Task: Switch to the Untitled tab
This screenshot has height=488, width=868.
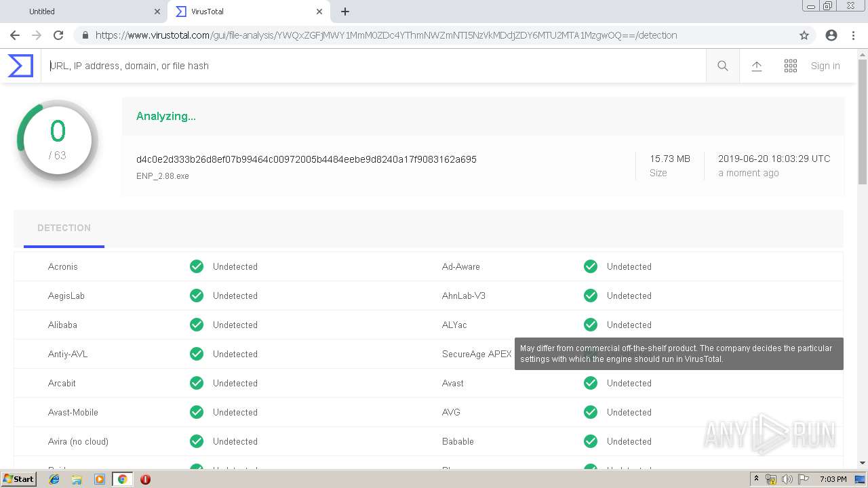Action: coord(83,12)
